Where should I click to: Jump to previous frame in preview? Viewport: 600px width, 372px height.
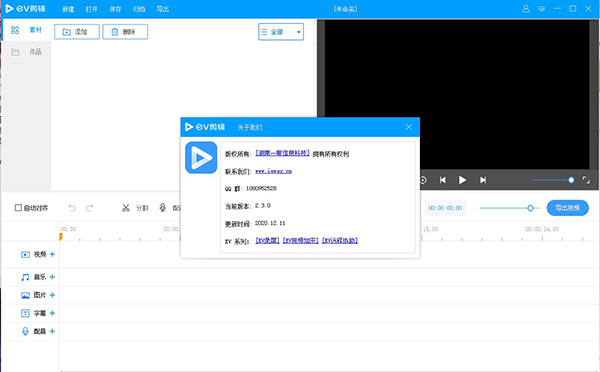443,180
